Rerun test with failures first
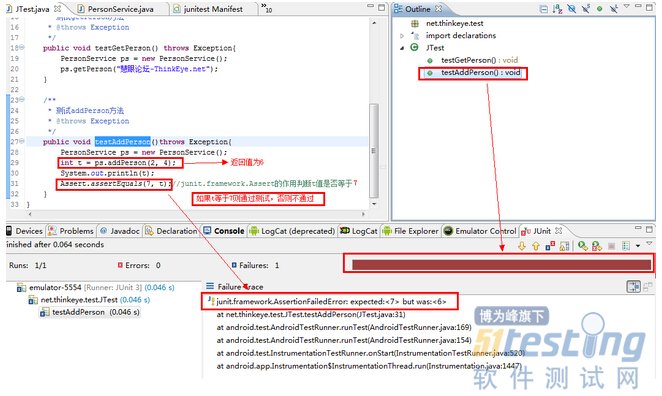The image size is (662, 396). point(597,246)
